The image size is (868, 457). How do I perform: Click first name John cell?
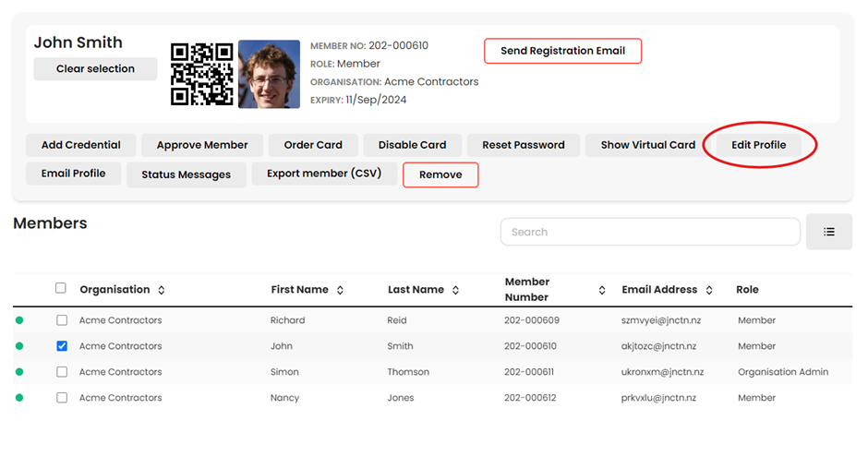point(282,346)
